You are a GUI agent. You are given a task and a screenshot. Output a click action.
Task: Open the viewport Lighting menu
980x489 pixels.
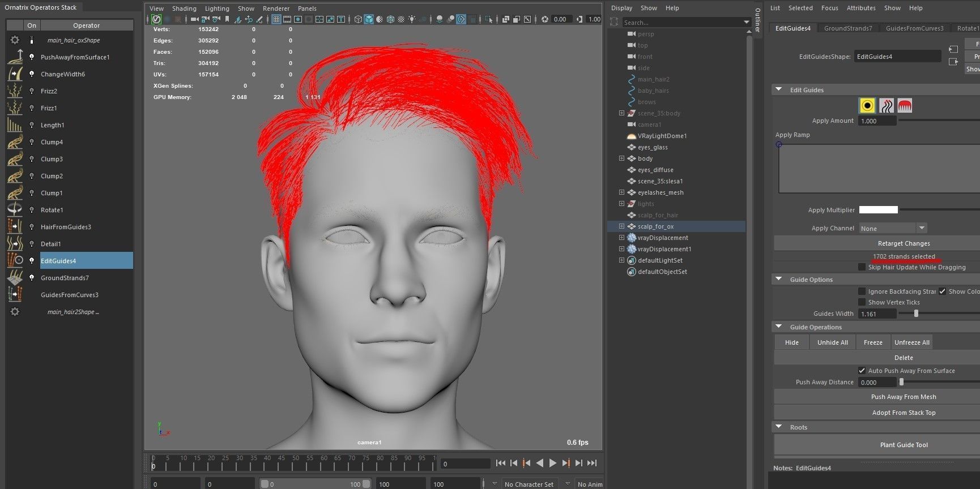[x=217, y=8]
